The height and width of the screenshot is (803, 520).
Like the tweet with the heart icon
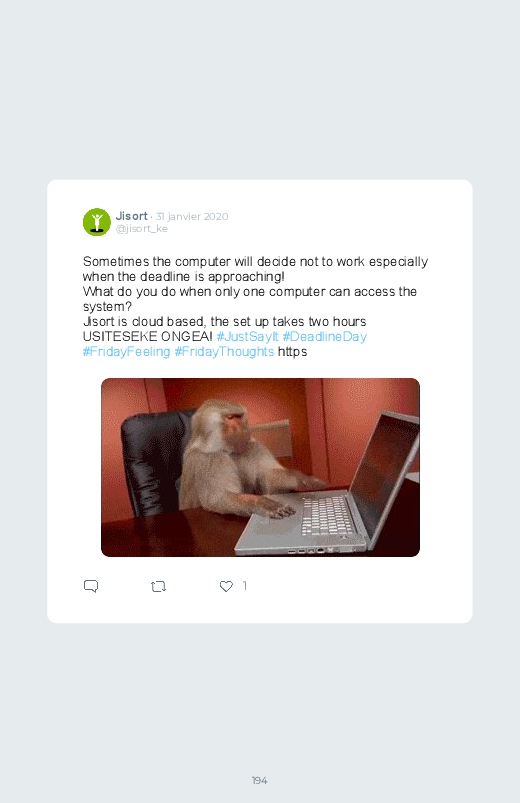pyautogui.click(x=226, y=586)
